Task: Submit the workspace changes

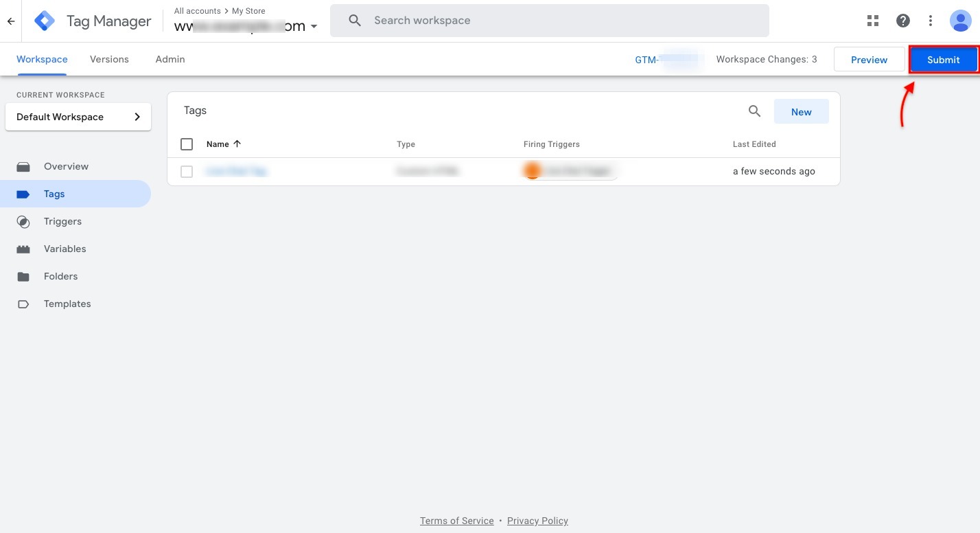Action: [943, 59]
